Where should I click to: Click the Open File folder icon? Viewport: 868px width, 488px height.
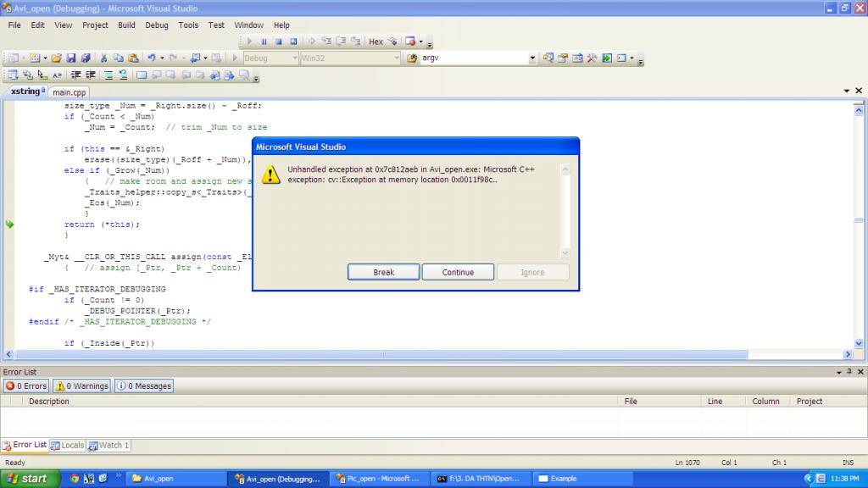tap(57, 58)
